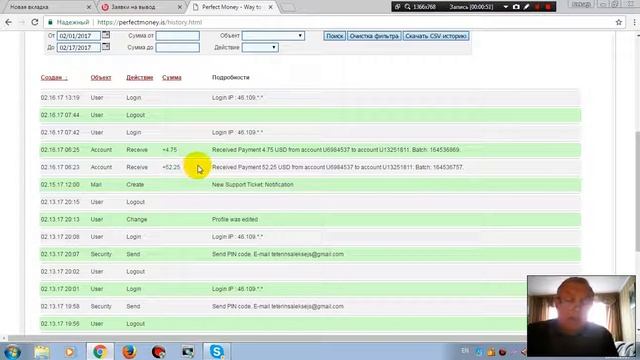The height and width of the screenshot is (360, 640).
Task: Open the Chrome three-dot menu
Action: pyautogui.click(x=634, y=22)
